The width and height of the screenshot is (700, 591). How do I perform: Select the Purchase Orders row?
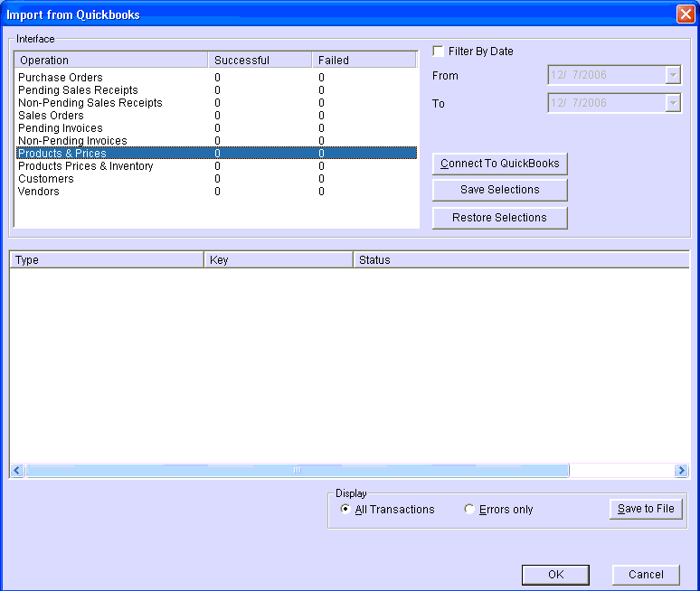[x=216, y=78]
